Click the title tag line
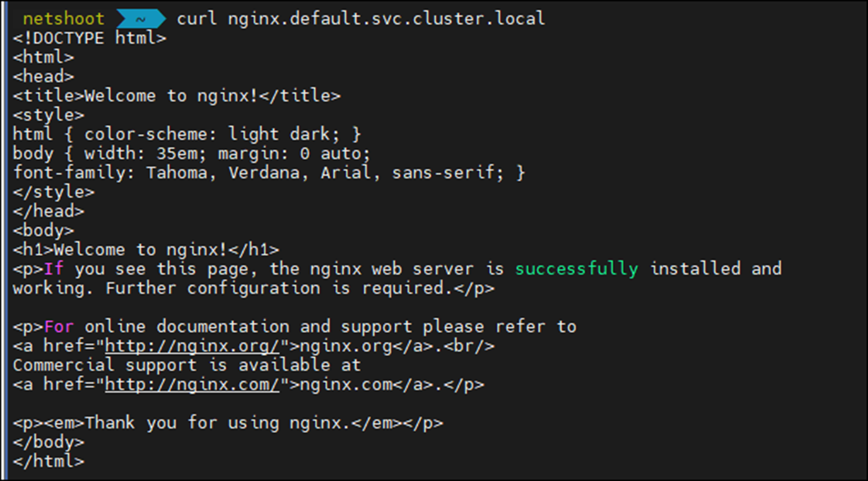868x481 pixels. click(176, 96)
